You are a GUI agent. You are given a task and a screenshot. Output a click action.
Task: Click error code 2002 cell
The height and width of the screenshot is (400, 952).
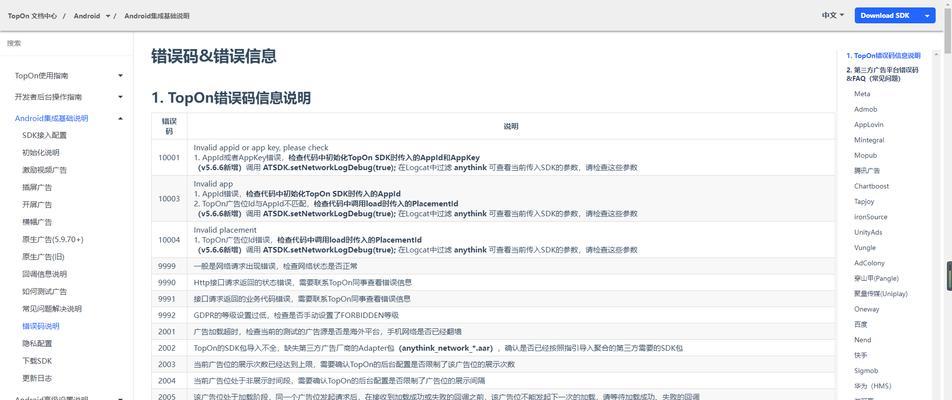tap(169, 348)
